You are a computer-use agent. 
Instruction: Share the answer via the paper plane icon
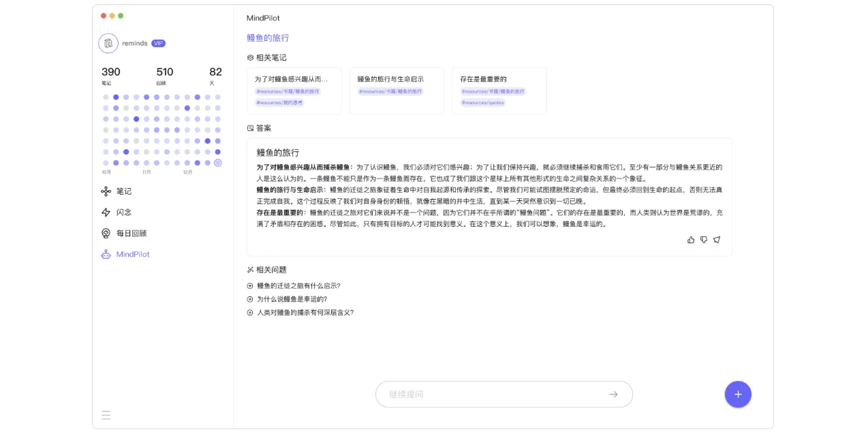(717, 240)
